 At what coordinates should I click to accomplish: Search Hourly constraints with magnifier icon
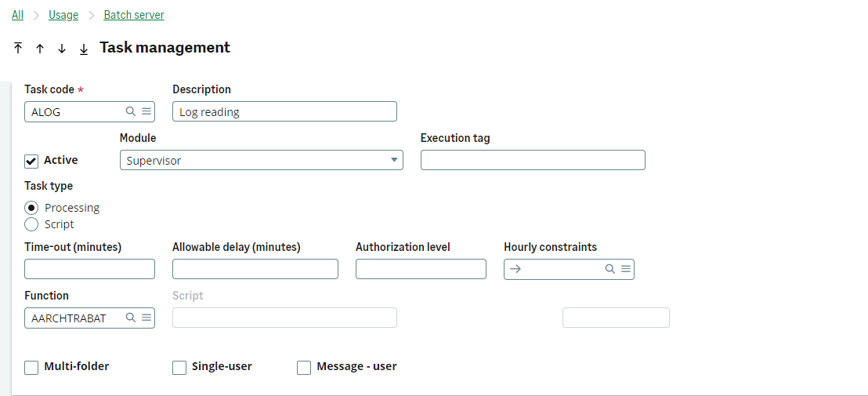point(610,269)
